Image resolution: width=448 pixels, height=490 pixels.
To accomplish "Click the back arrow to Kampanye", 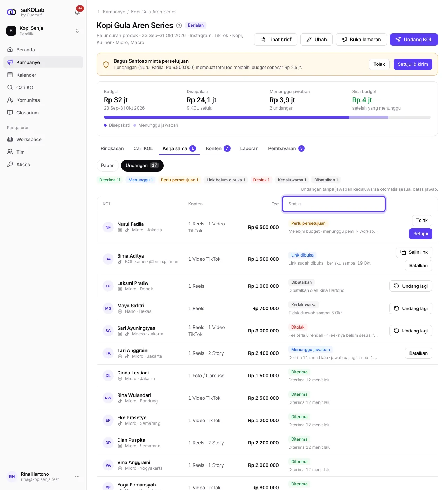I will point(99,12).
